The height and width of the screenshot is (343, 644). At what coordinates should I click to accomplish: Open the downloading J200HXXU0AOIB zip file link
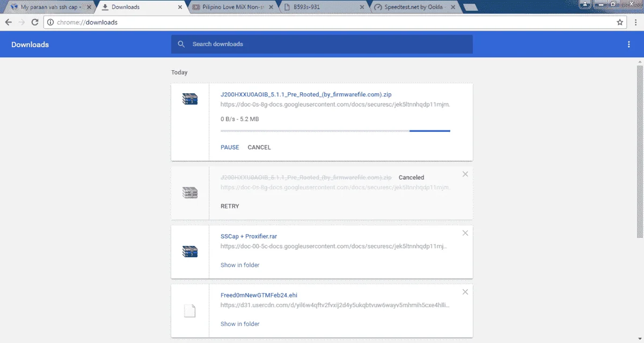[x=306, y=95]
